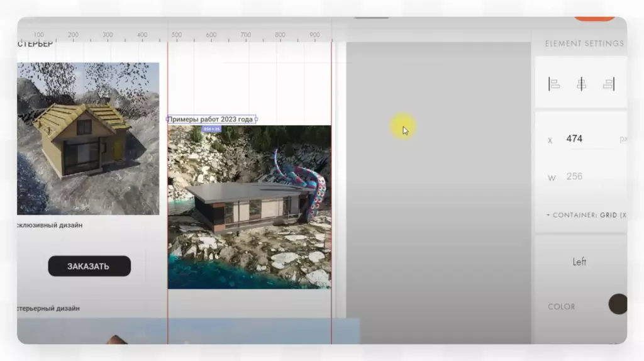
Task: Select the 'СТЕРЬЕР' heading text
Action: click(x=35, y=44)
